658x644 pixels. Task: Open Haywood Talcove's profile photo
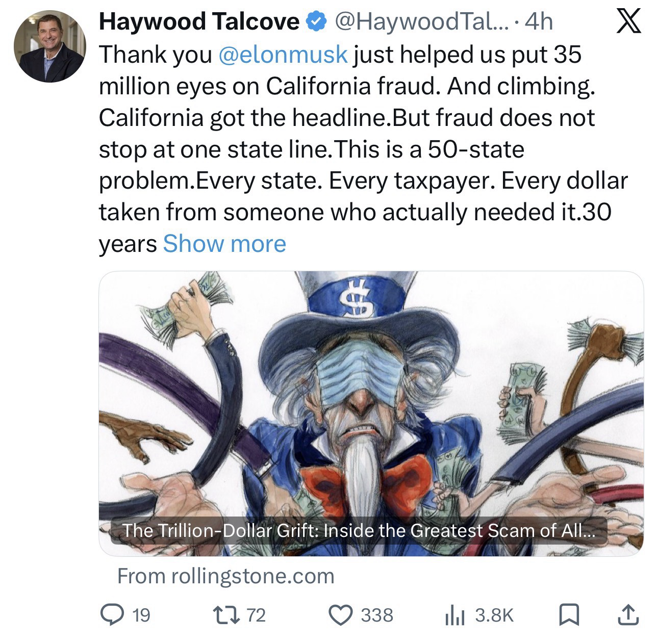pos(49,46)
